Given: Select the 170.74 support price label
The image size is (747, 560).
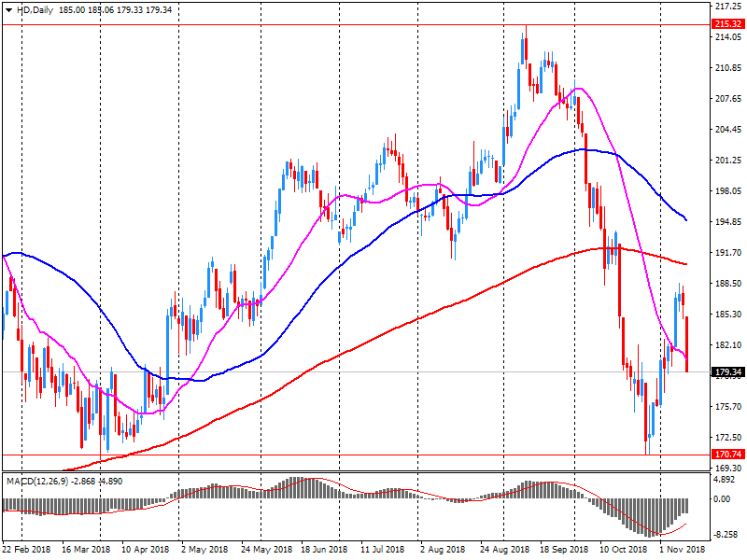Looking at the screenshot, I should click(x=728, y=455).
